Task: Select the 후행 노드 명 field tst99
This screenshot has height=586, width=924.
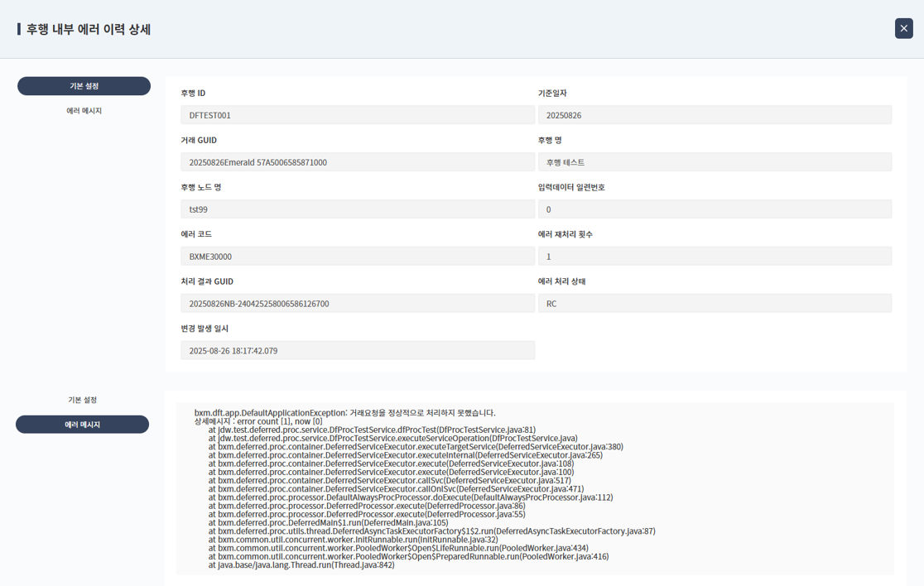Action: click(357, 209)
